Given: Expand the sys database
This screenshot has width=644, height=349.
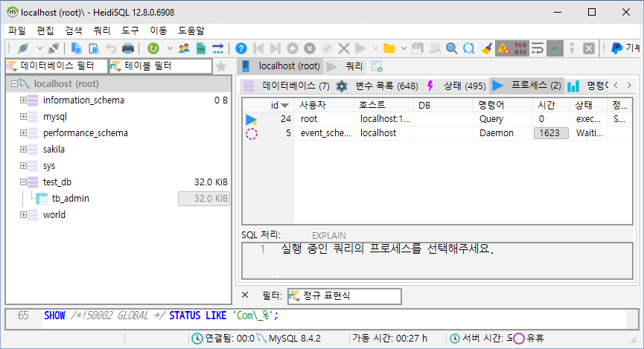Looking at the screenshot, I should pos(23,166).
